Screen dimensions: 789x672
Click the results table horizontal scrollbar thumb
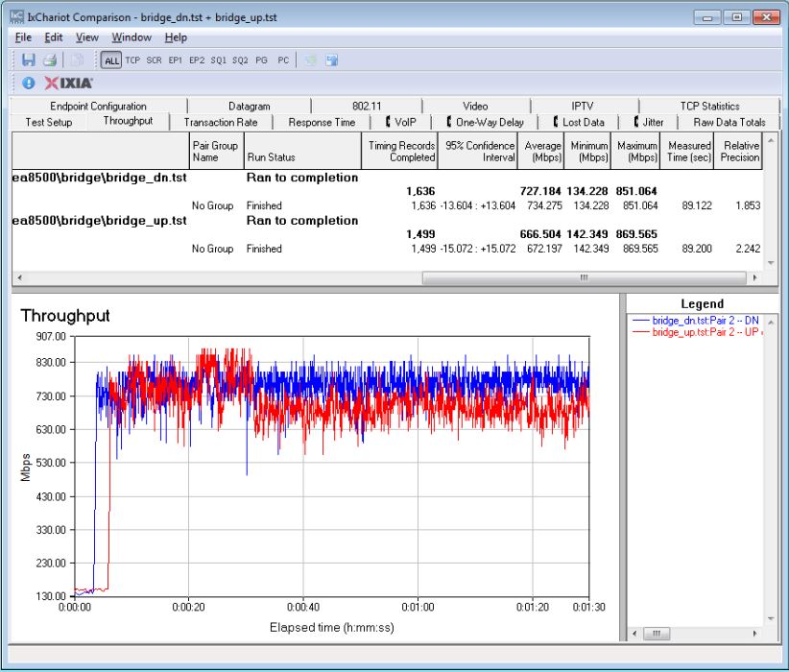[x=584, y=277]
